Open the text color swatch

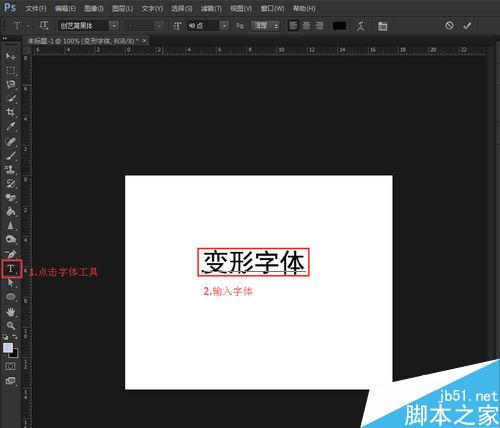coord(339,26)
